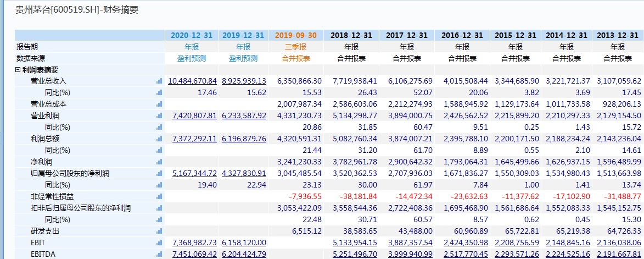Select R&D expense cell 6,515.12
This screenshot has height=259, width=644.
tap(306, 232)
